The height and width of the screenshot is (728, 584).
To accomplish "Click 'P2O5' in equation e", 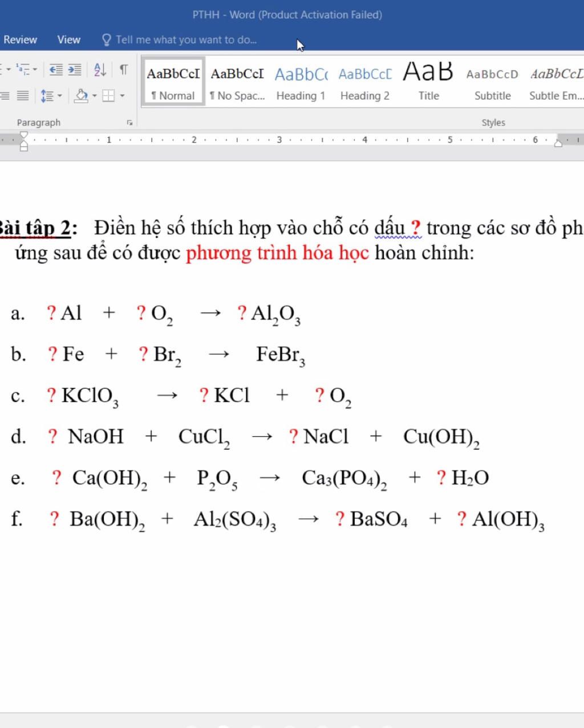I will (x=217, y=479).
